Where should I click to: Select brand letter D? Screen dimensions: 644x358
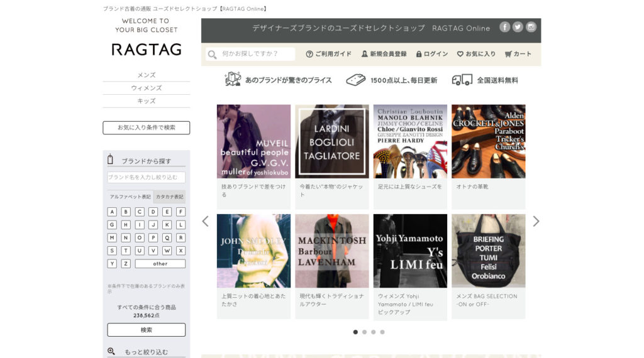[x=153, y=212]
